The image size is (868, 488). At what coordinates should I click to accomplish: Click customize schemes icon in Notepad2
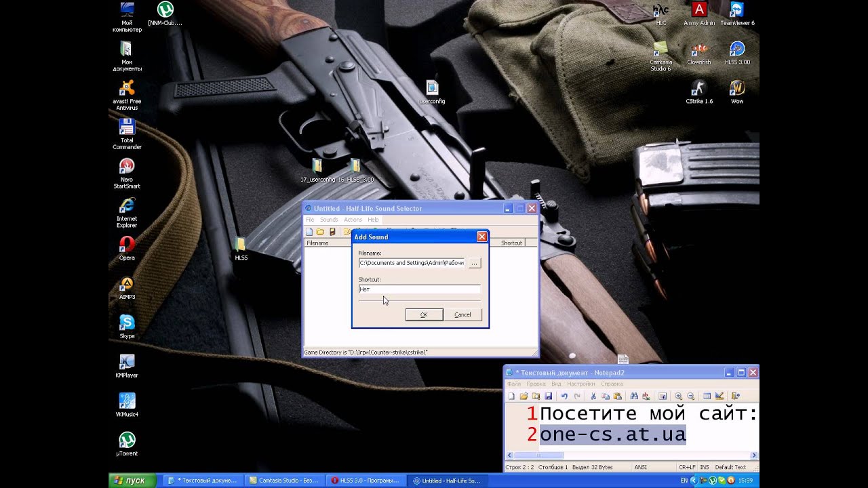(x=719, y=396)
